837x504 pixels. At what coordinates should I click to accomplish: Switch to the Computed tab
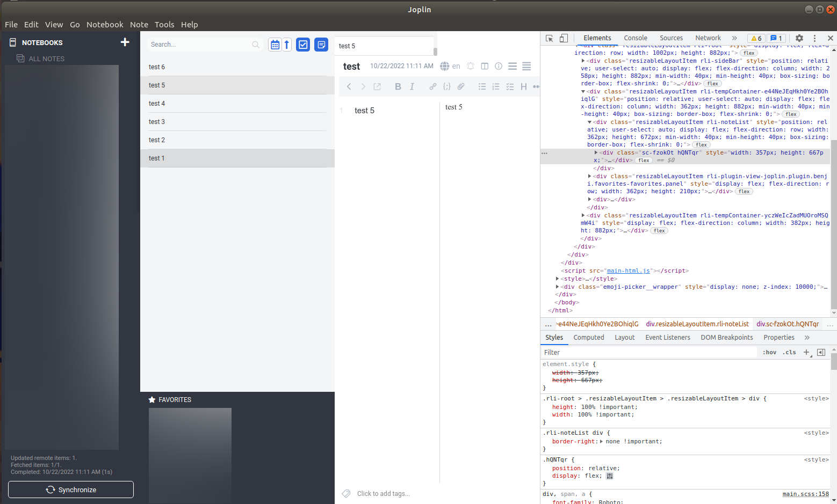589,338
